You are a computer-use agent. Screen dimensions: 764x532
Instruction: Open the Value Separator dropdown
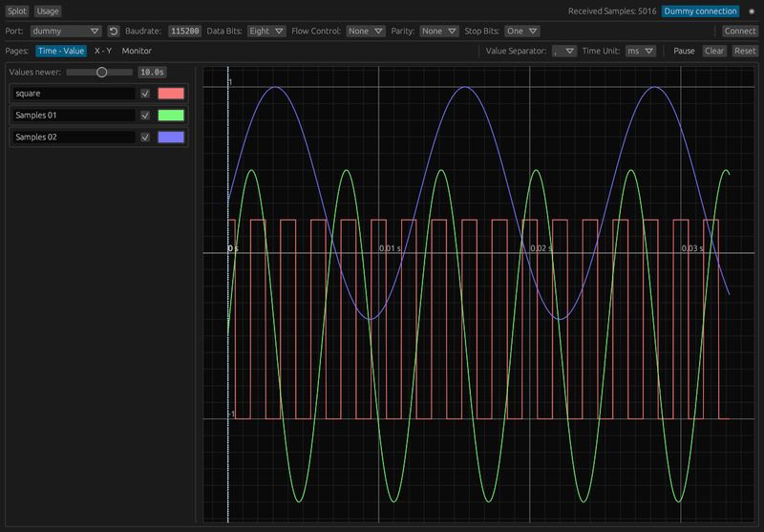coord(564,51)
